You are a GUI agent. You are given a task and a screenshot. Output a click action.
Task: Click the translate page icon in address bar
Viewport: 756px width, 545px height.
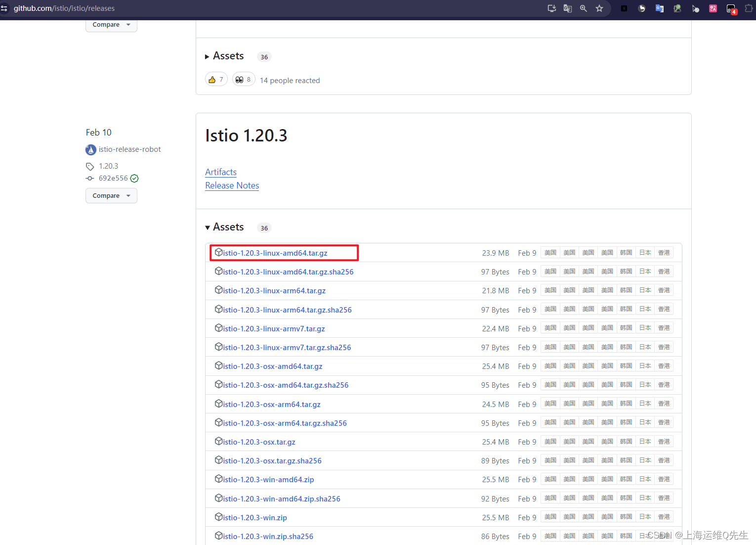[x=568, y=8]
